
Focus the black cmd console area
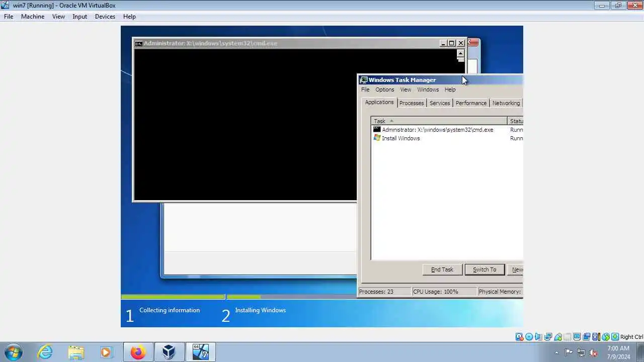click(x=245, y=125)
